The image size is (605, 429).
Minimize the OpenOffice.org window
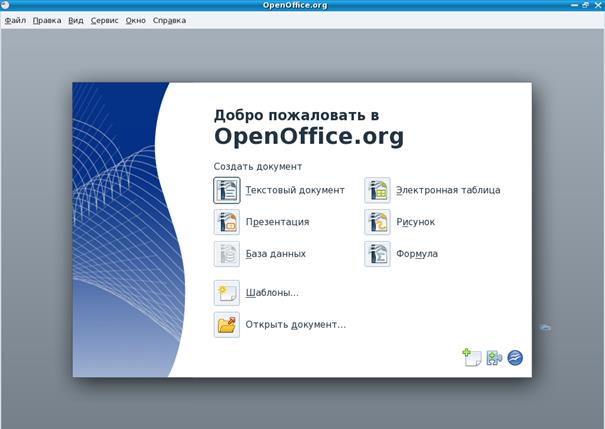(575, 5)
